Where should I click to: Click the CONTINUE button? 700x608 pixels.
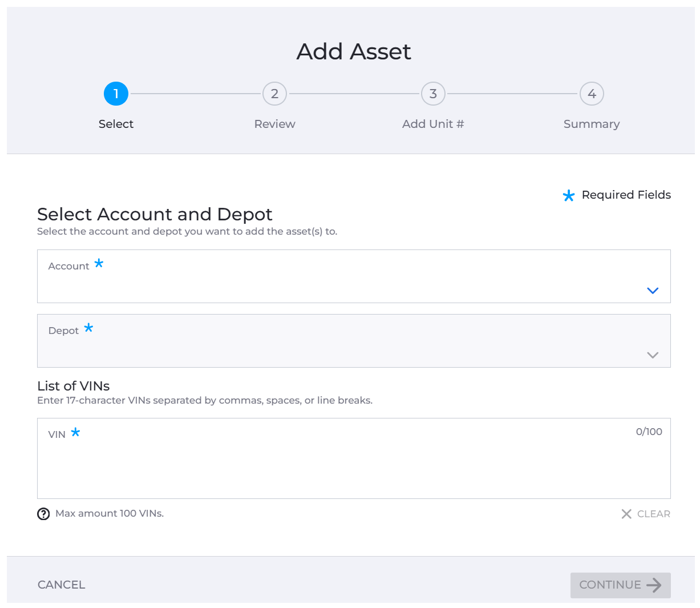point(621,585)
